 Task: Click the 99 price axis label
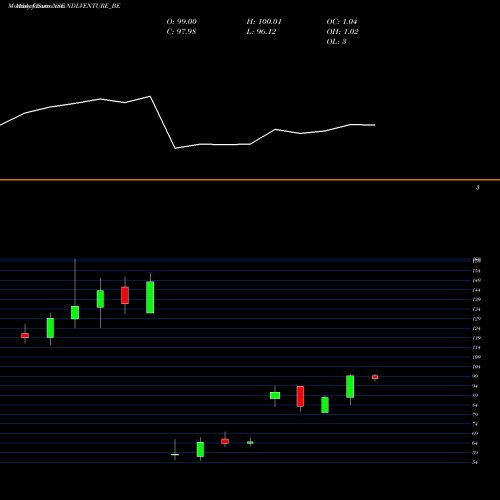475,376
